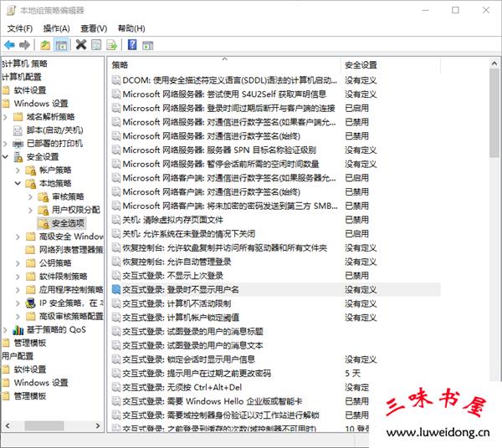Toggle the Show/Hide console tree icon

click(x=61, y=45)
